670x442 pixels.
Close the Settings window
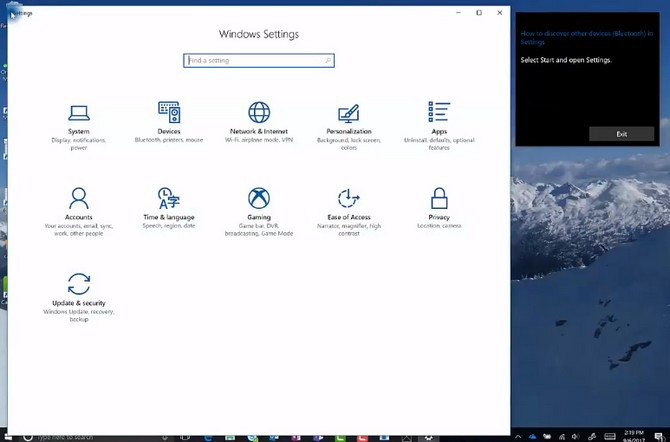point(499,13)
